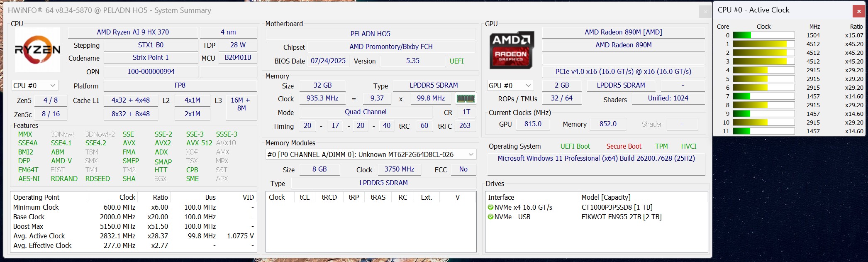The height and width of the screenshot is (262, 868).
Task: Click the Secure Boot status label
Action: coord(624,146)
